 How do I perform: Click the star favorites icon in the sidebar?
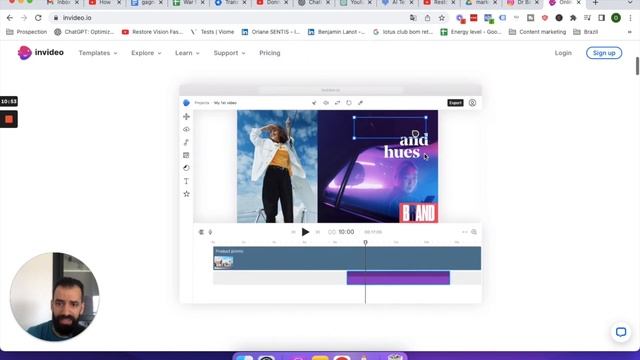[186, 194]
